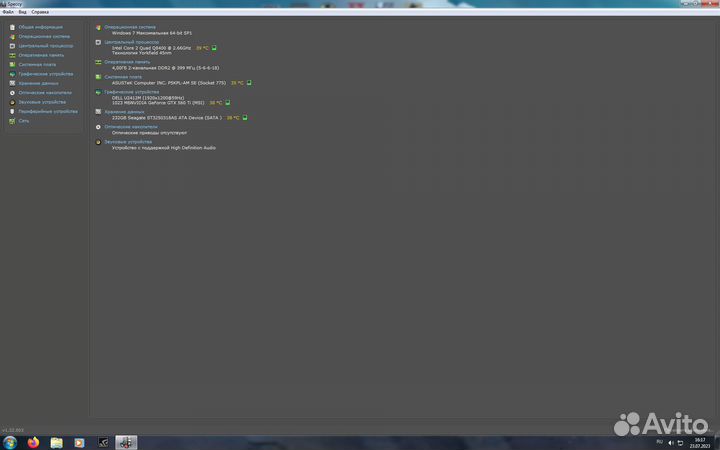Select Центральный процессор in the left sidebar

pos(45,46)
